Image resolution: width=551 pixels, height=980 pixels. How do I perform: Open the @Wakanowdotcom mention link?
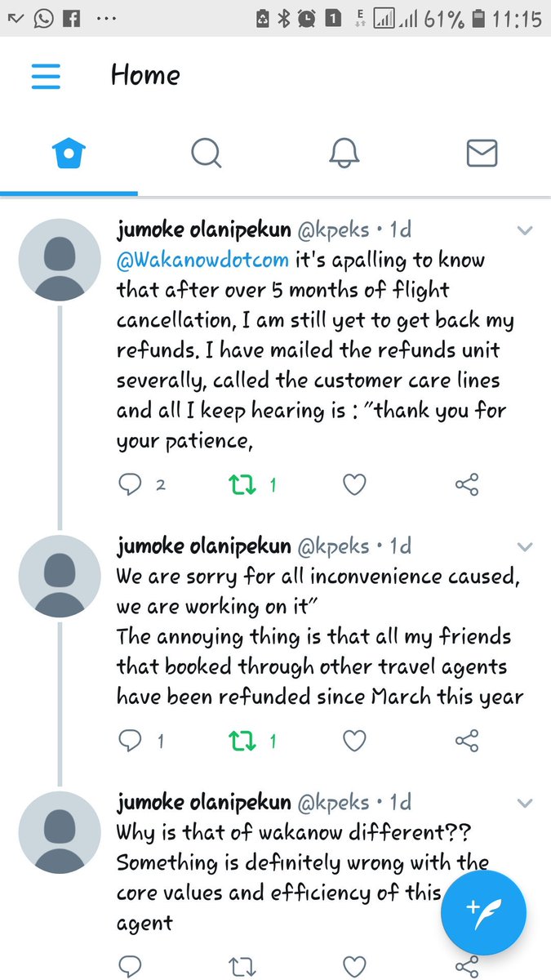point(202,261)
